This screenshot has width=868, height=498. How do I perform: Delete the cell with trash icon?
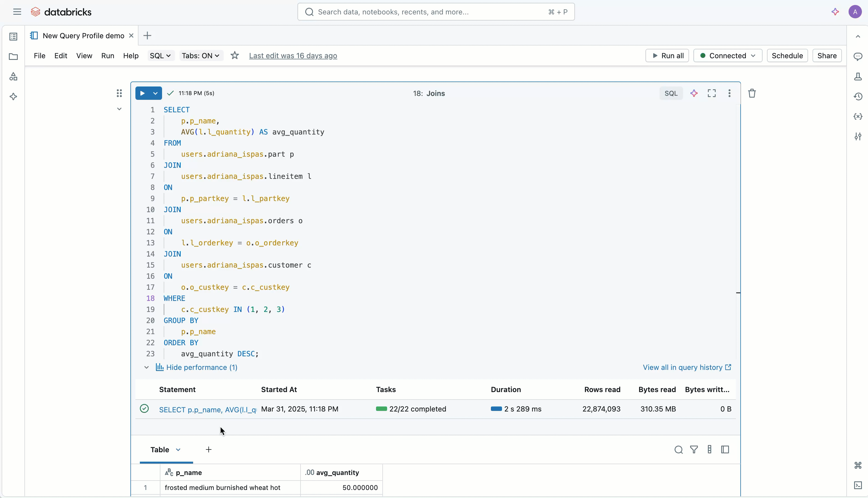(x=752, y=93)
